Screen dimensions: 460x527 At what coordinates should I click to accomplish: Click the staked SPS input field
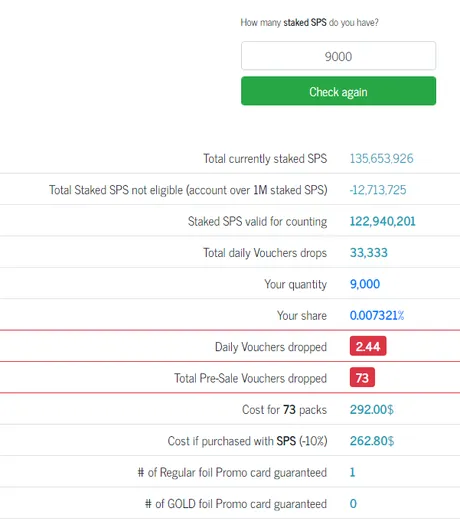(338, 56)
